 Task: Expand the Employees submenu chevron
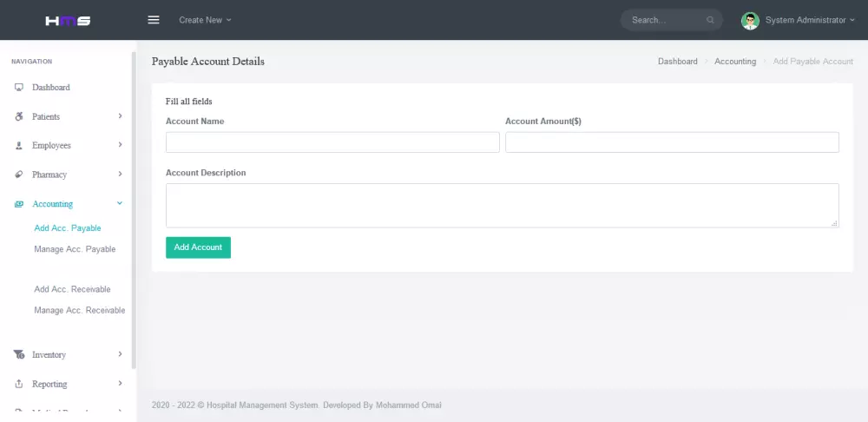click(x=120, y=144)
